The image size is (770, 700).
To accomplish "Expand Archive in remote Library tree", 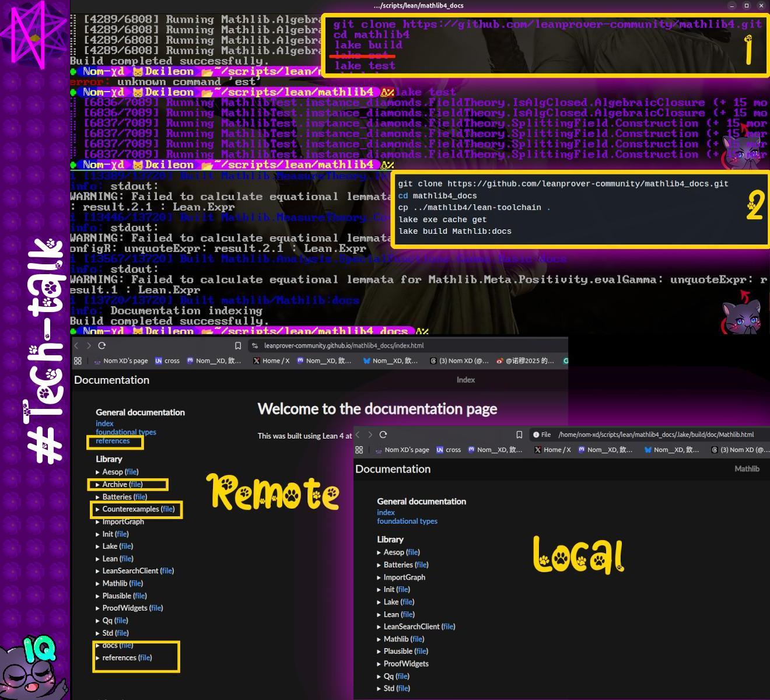I will 97,484.
